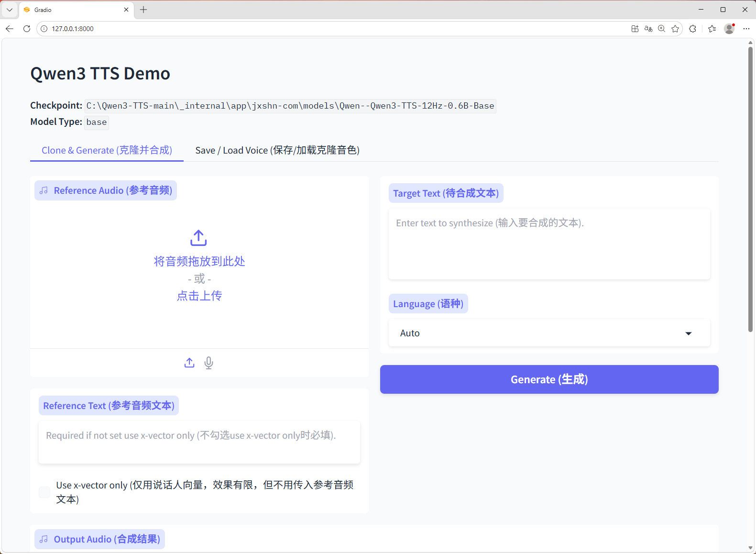756x554 pixels.
Task: Open the Language Auto dropdown
Action: [549, 333]
